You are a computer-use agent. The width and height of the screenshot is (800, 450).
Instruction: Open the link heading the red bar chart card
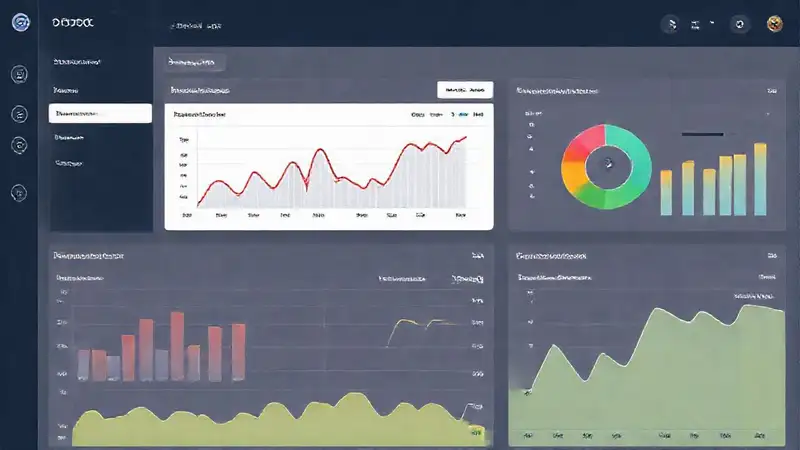(x=89, y=256)
